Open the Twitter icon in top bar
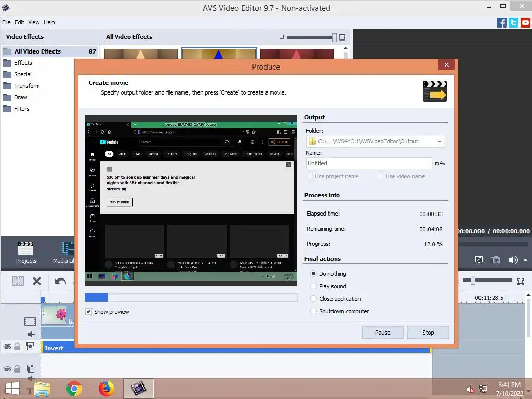 pos(513,23)
